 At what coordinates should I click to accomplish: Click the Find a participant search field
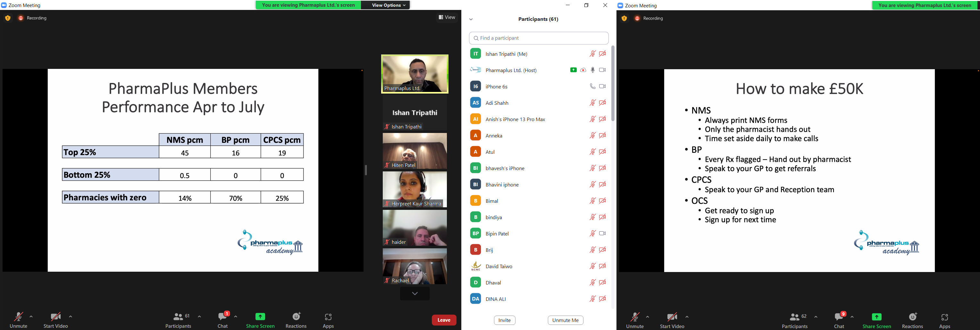point(538,38)
